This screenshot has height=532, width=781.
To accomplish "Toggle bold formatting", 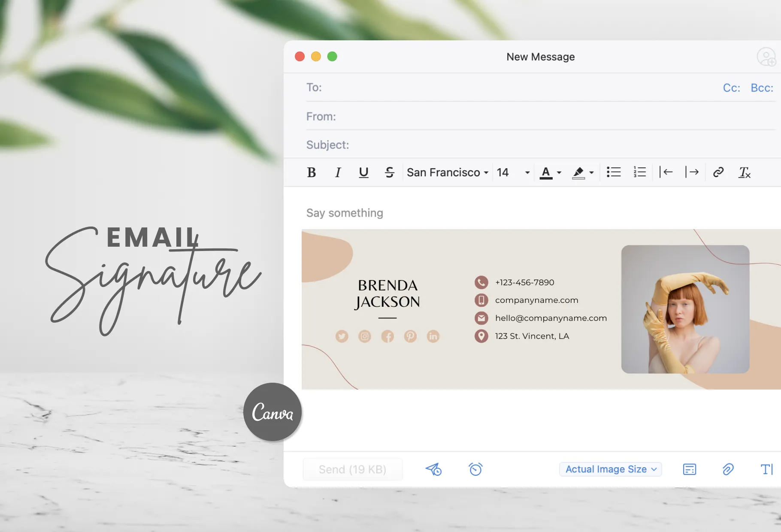I will [312, 172].
